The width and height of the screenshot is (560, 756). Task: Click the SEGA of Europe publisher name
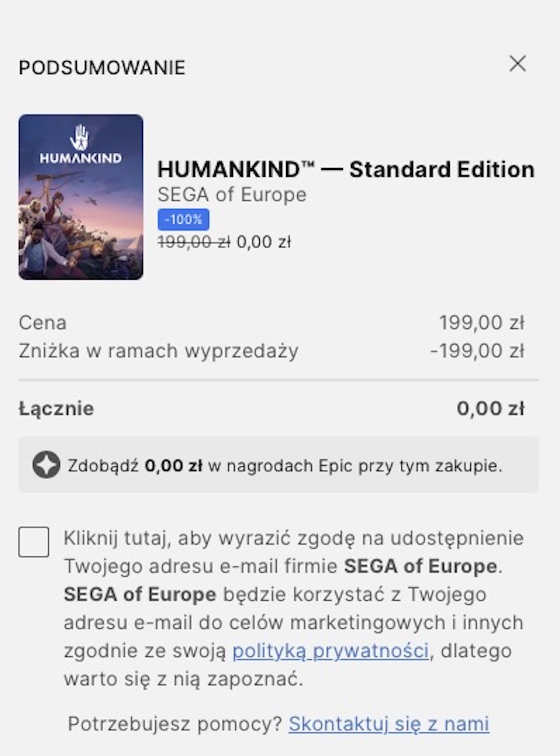coord(232,194)
